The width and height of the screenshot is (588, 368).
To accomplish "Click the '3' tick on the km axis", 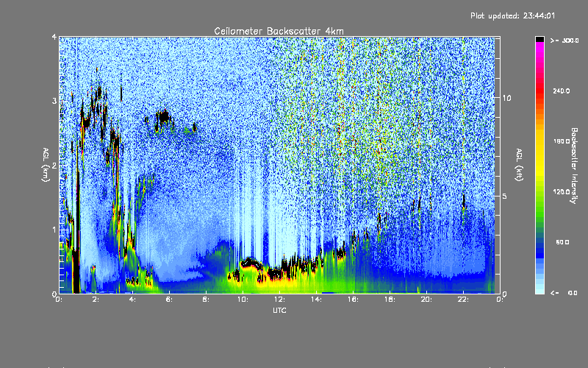I will 54,101.
